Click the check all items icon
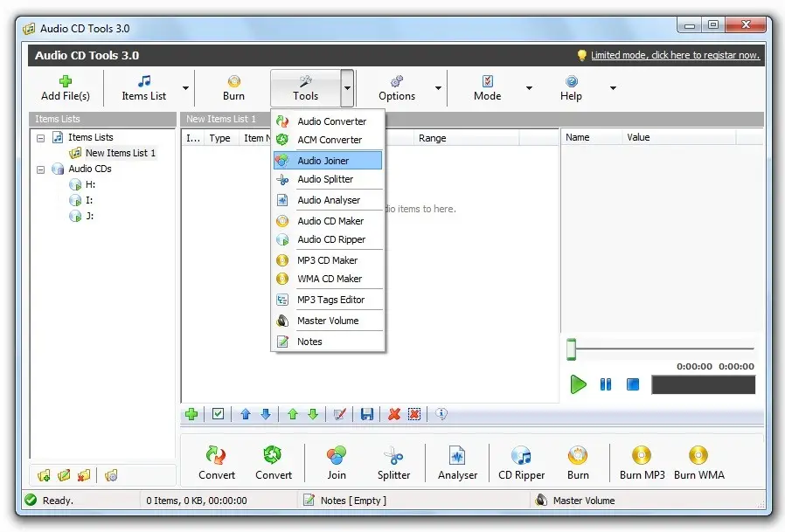The height and width of the screenshot is (532, 785). click(x=218, y=414)
